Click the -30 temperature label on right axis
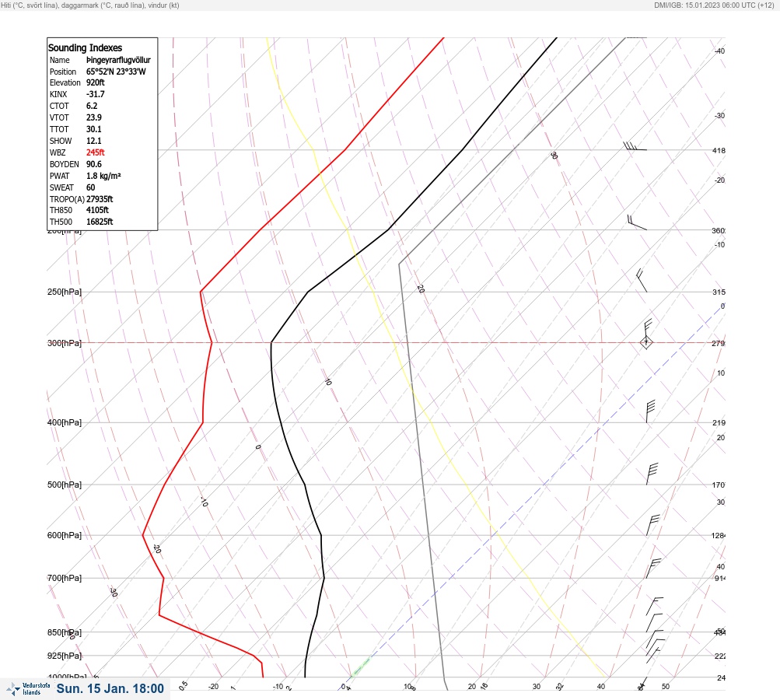 tap(719, 115)
